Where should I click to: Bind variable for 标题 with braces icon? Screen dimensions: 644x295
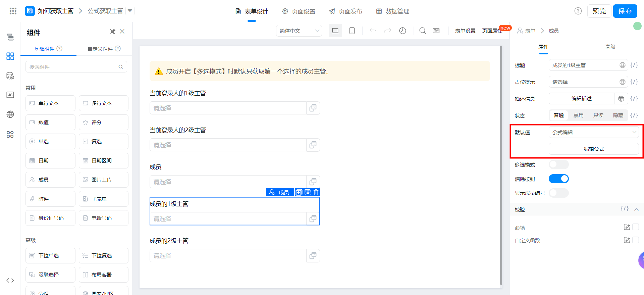tap(634, 65)
